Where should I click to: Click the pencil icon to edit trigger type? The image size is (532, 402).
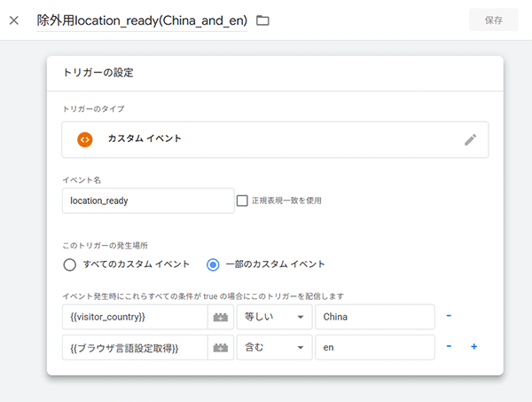point(470,139)
